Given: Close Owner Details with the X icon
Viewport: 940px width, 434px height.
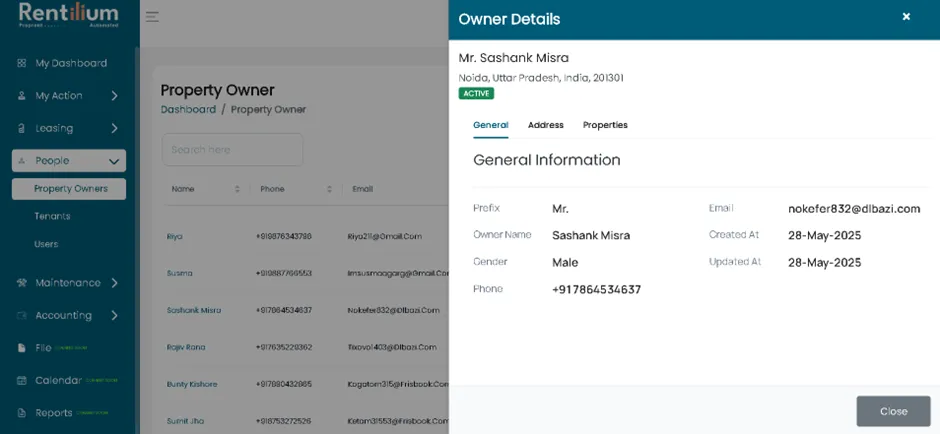Looking at the screenshot, I should (906, 17).
